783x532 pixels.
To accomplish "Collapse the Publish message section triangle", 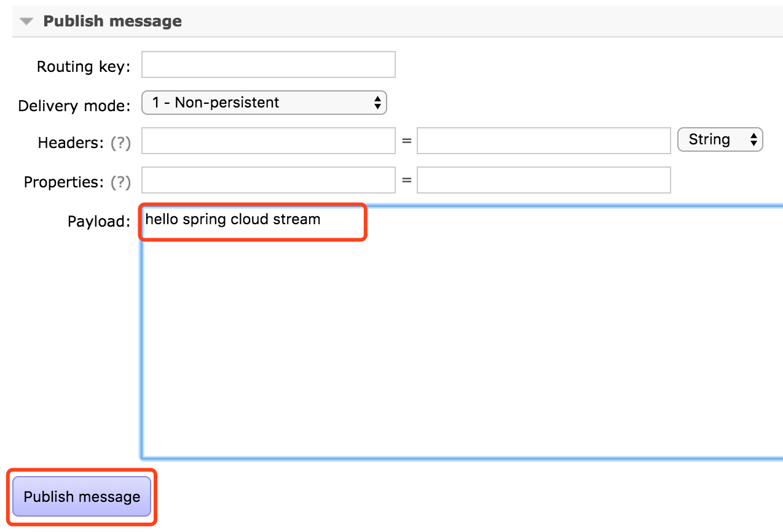I will coord(26,22).
